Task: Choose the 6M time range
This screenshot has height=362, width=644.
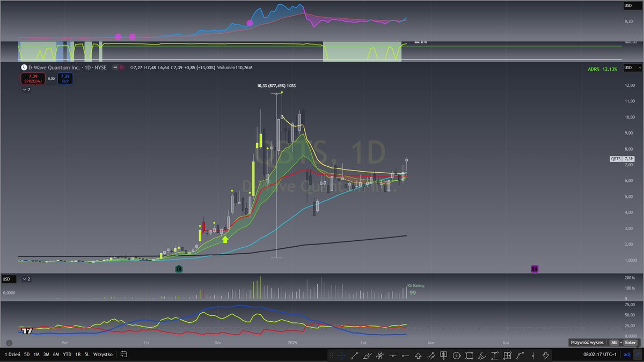Action: (x=56, y=354)
